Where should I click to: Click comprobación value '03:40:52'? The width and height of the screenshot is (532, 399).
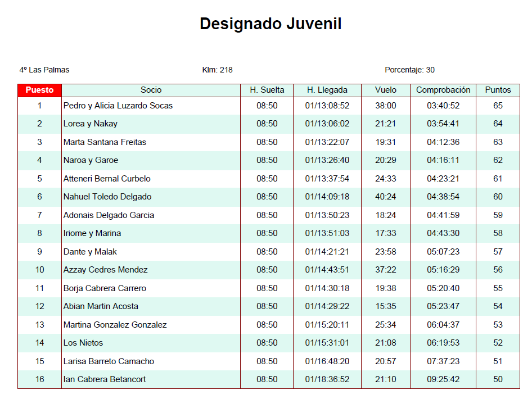point(443,106)
